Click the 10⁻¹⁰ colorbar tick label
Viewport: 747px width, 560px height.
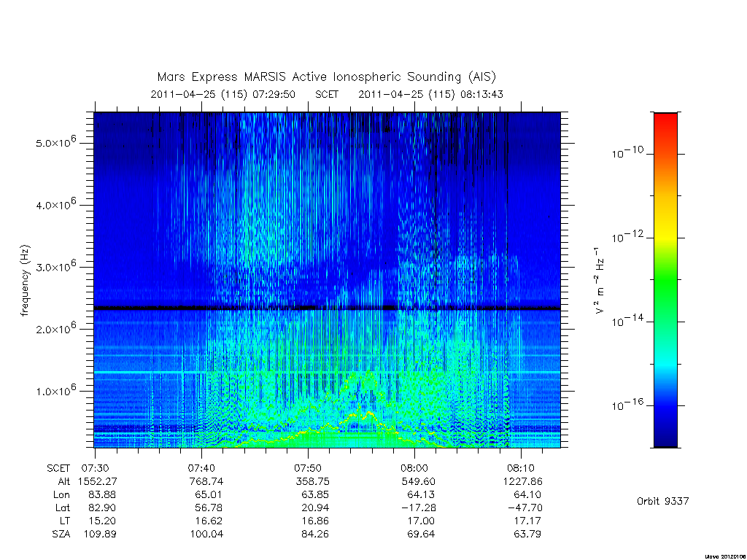[627, 152]
